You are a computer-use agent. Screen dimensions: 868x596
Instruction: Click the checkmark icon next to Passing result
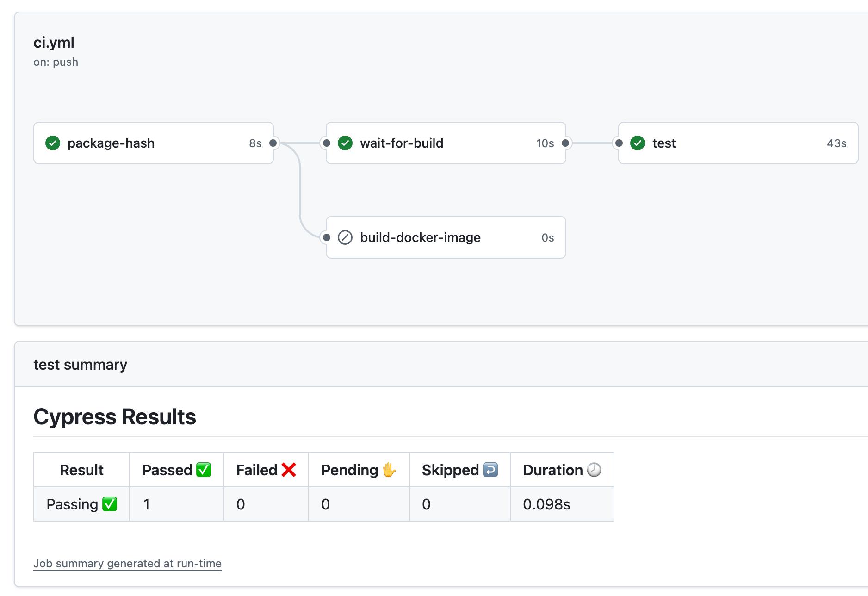click(110, 504)
